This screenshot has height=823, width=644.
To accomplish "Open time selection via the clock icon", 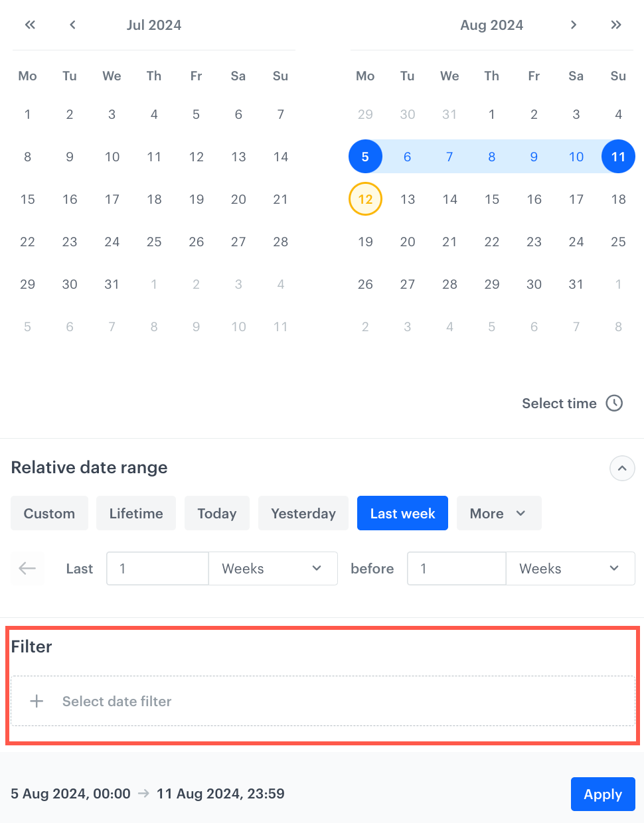I will click(x=615, y=403).
